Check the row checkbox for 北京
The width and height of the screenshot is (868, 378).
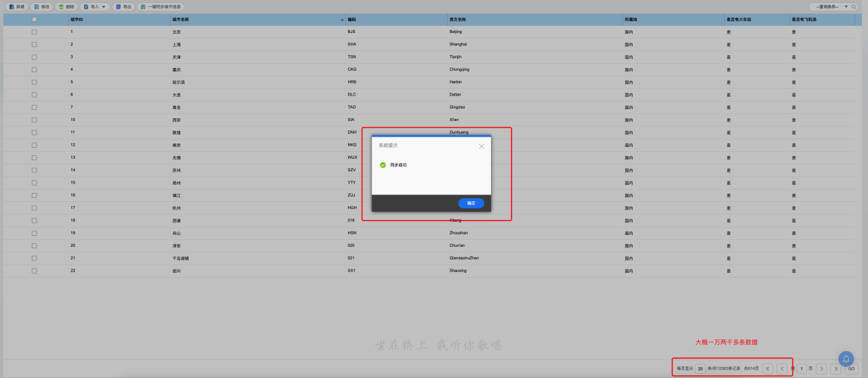tap(34, 32)
